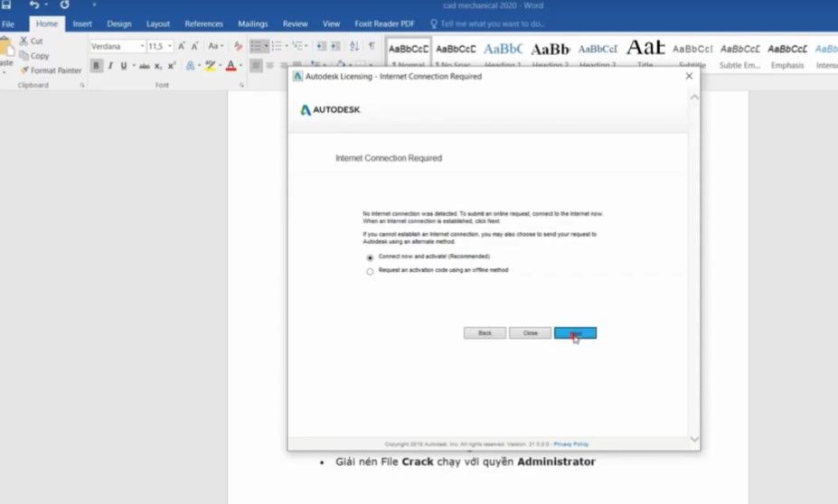Click the Bullets list icon
Image resolution: width=838 pixels, height=504 pixels.
tap(257, 46)
